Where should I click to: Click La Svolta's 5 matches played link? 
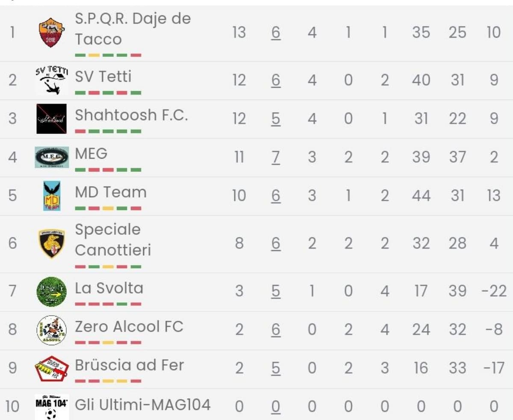(276, 291)
